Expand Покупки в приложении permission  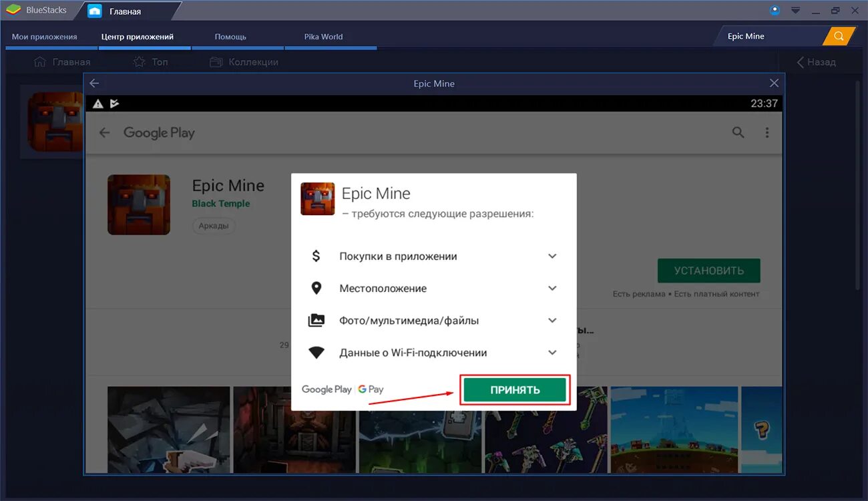552,256
